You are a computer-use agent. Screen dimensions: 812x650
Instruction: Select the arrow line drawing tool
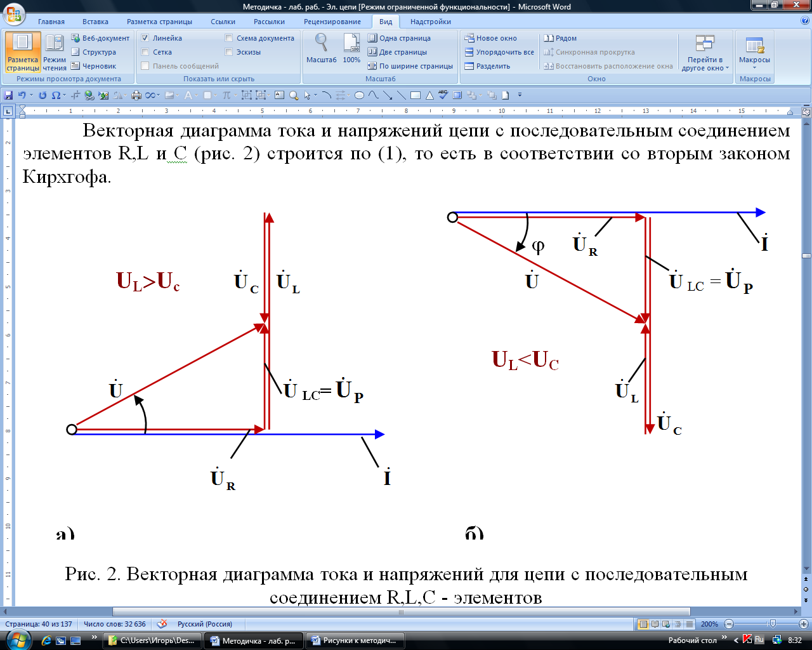pos(387,95)
